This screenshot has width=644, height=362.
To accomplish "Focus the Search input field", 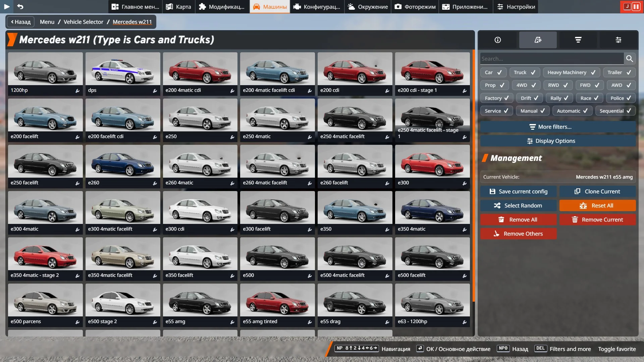I will click(552, 59).
